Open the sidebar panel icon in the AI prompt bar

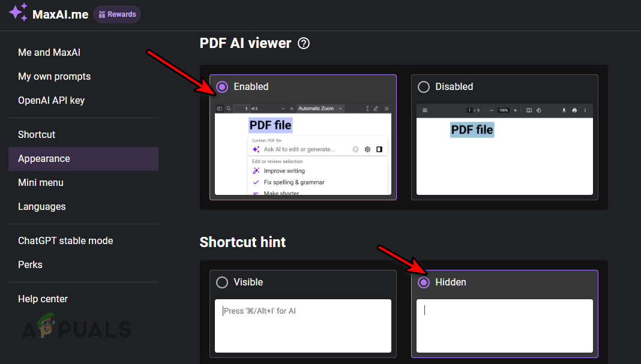tap(379, 149)
